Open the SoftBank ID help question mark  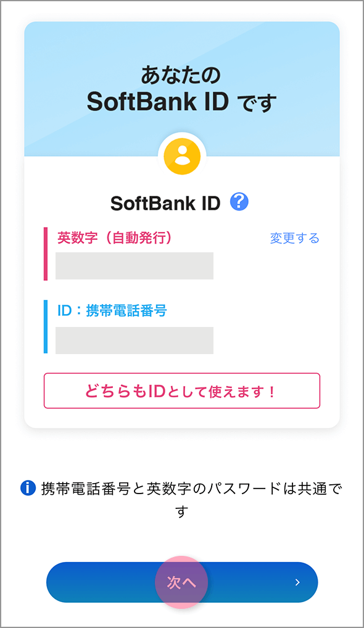[239, 202]
